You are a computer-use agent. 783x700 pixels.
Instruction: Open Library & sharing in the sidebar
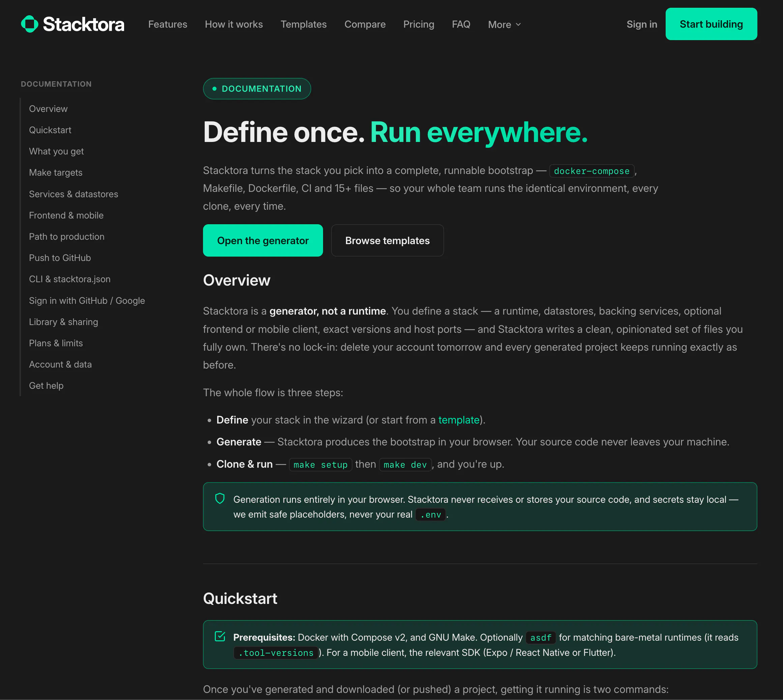(x=64, y=322)
